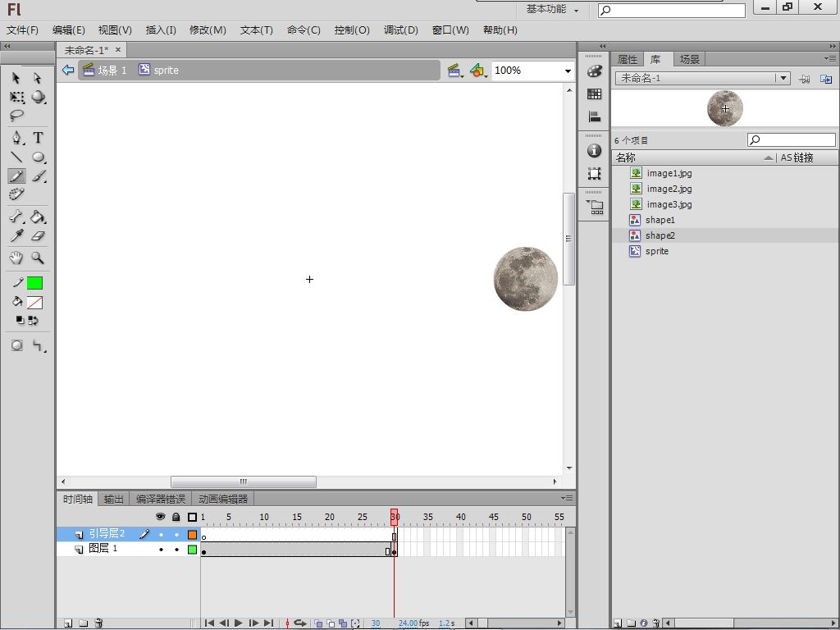Open the Info panel icon
The height and width of the screenshot is (630, 840).
pyautogui.click(x=594, y=151)
